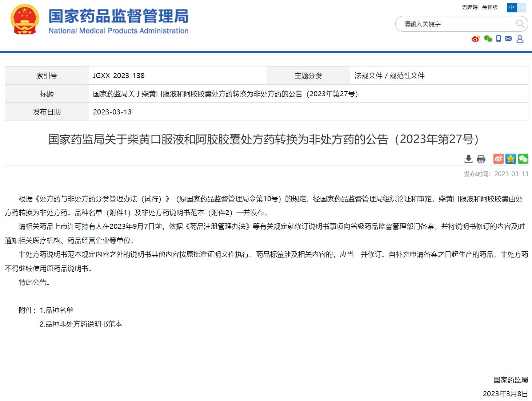
Task: Download the announcement document
Action: pos(469,159)
